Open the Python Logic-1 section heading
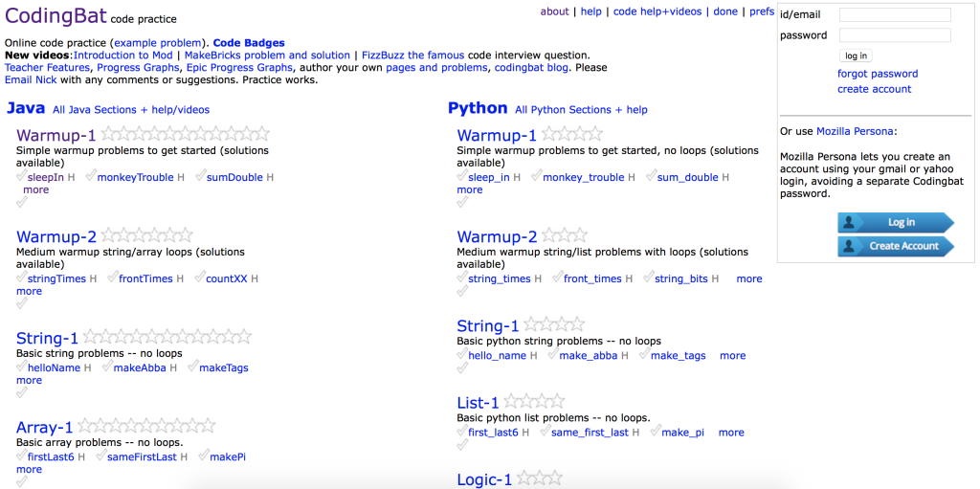Image resolution: width=980 pixels, height=489 pixels. 484,479
